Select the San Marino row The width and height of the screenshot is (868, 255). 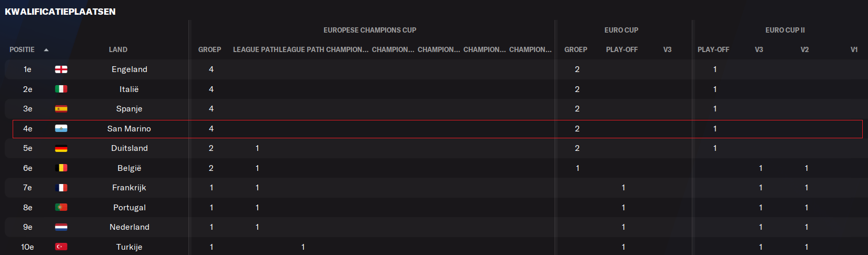[x=438, y=129]
